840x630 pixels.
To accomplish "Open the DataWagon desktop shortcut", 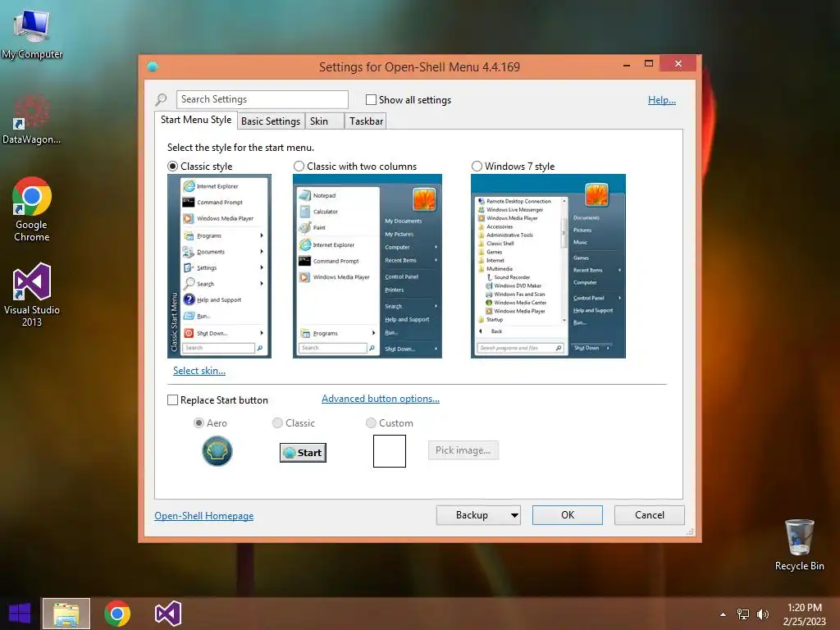I will point(32,119).
